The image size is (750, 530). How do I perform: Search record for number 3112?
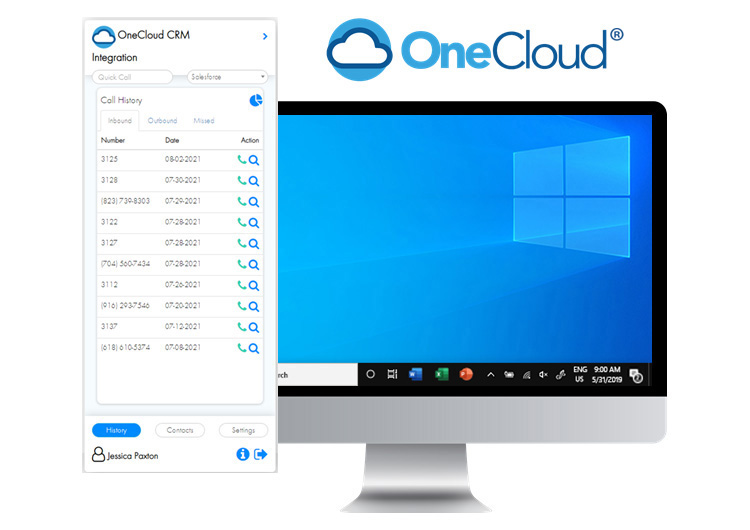coord(254,286)
